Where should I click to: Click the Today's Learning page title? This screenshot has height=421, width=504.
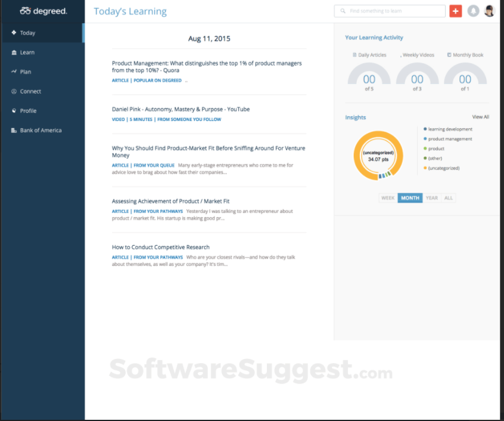[x=130, y=11]
